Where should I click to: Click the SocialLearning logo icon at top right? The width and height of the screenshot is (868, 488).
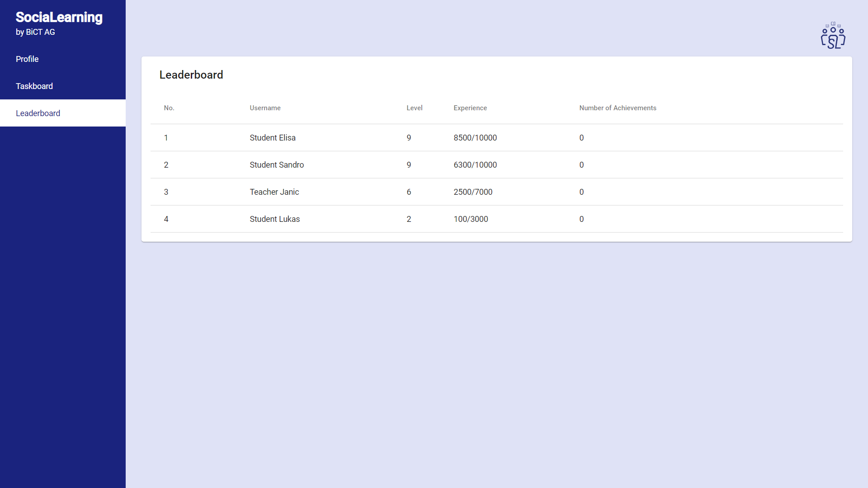[x=833, y=36]
